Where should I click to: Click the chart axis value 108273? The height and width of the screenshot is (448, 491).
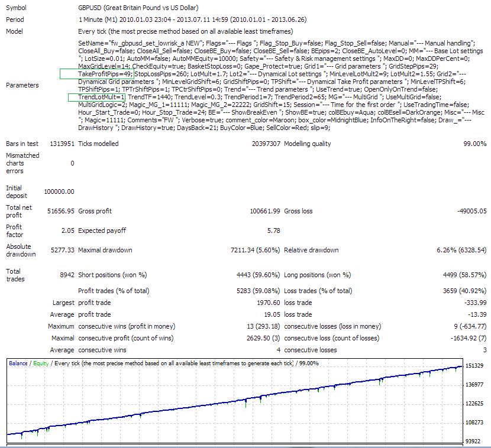click(474, 423)
